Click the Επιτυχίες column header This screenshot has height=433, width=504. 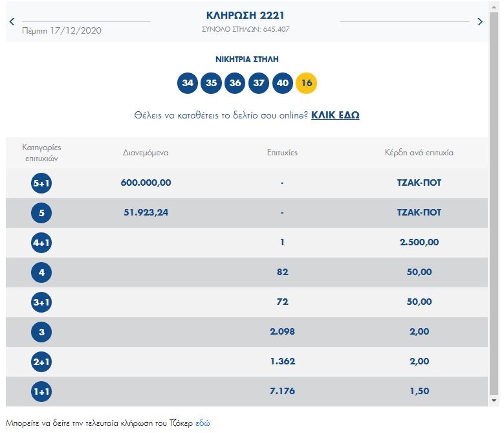[x=282, y=153]
